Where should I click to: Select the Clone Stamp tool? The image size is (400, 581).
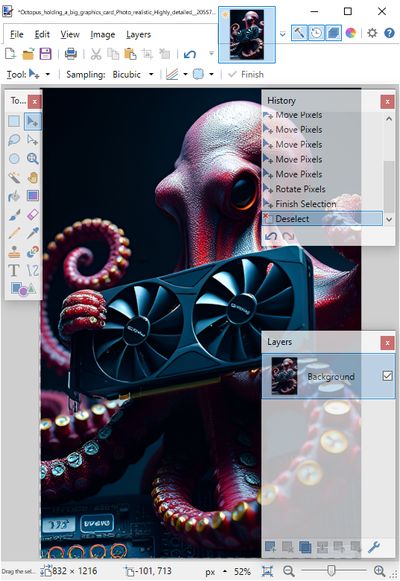tap(14, 252)
